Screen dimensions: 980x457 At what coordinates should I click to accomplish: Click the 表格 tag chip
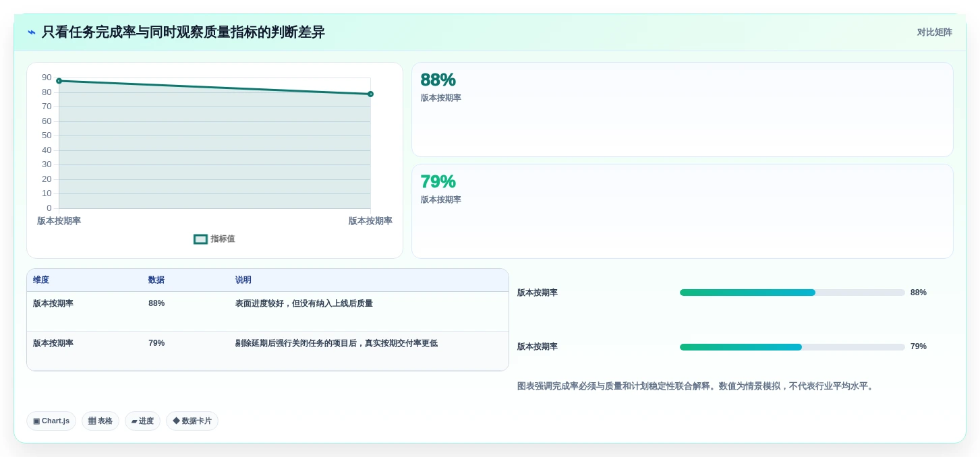point(100,421)
